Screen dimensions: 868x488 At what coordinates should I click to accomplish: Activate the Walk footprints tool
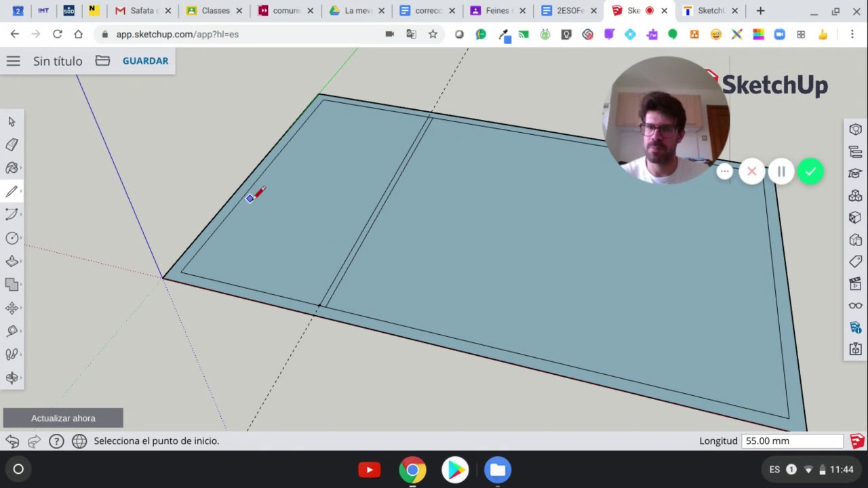[12, 354]
